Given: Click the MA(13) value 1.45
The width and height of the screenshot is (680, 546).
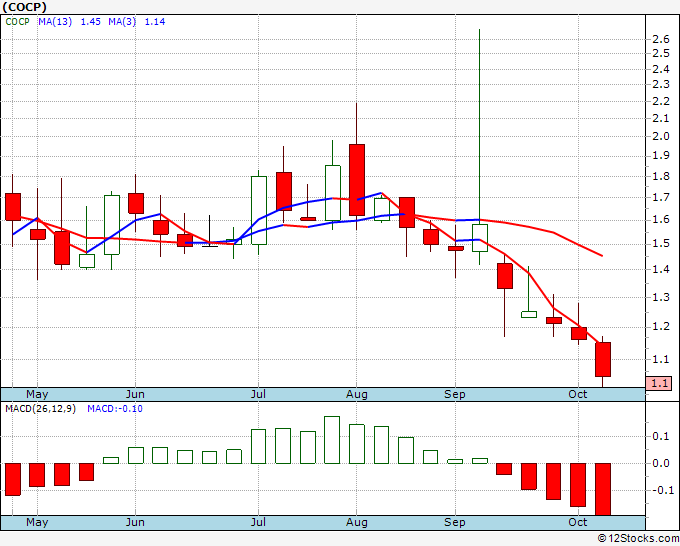Looking at the screenshot, I should 91,22.
